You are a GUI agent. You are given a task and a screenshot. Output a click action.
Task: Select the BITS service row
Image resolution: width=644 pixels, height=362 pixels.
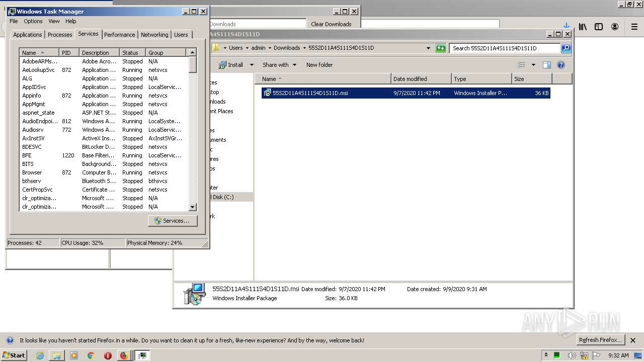click(104, 164)
